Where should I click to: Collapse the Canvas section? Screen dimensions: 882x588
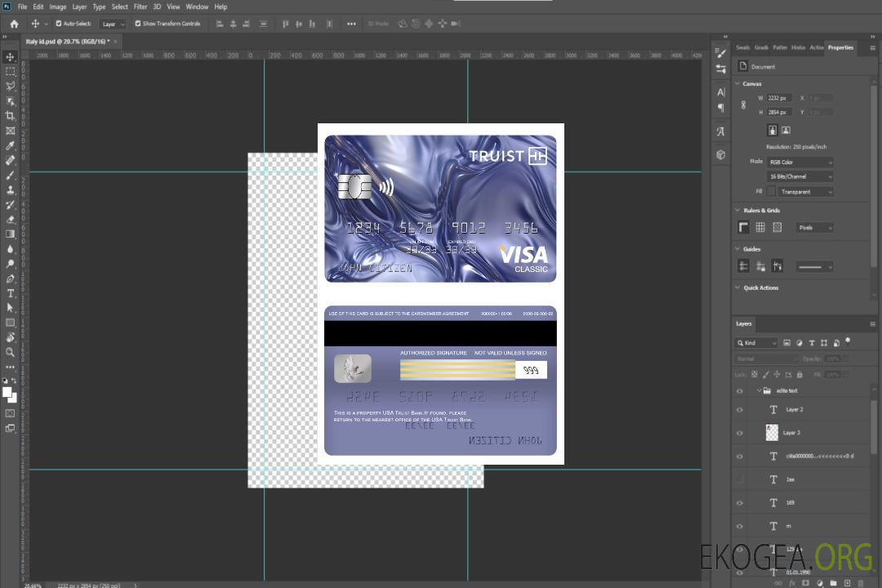click(x=738, y=84)
